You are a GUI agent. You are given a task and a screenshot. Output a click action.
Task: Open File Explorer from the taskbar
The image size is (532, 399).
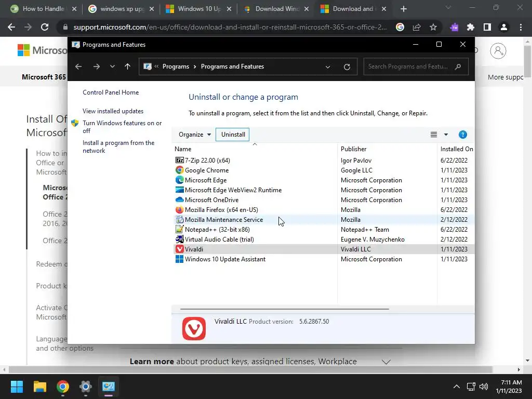(39, 387)
